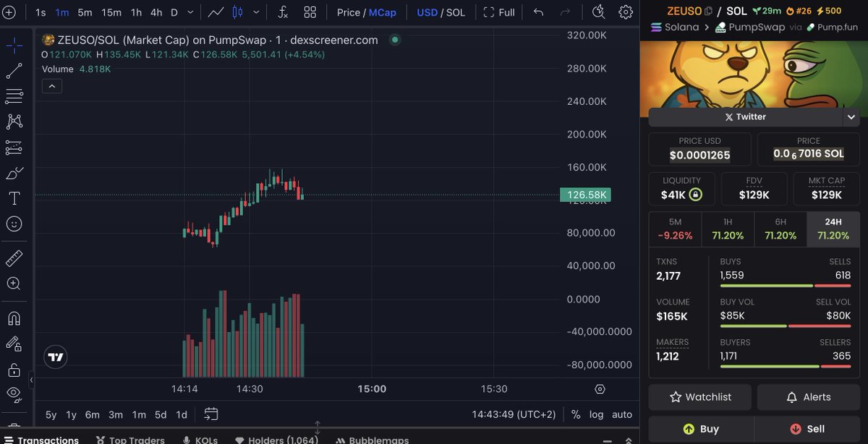
Task: Open Alerts for this pair
Action: click(809, 397)
